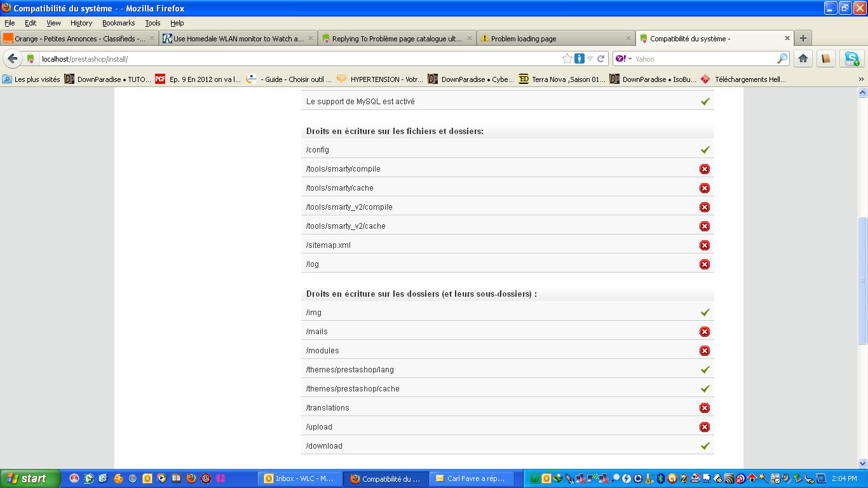868x488 pixels.
Task: Open the Téléchargements Hell bookmark
Action: (x=743, y=79)
